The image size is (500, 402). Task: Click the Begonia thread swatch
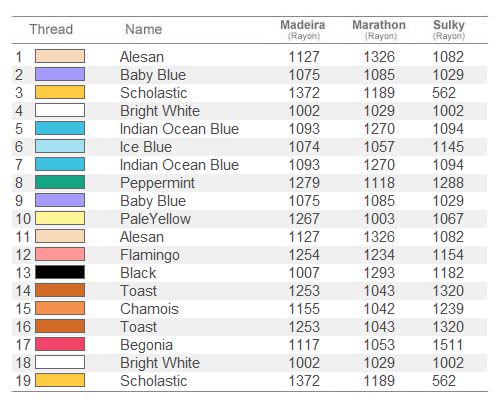tap(60, 344)
